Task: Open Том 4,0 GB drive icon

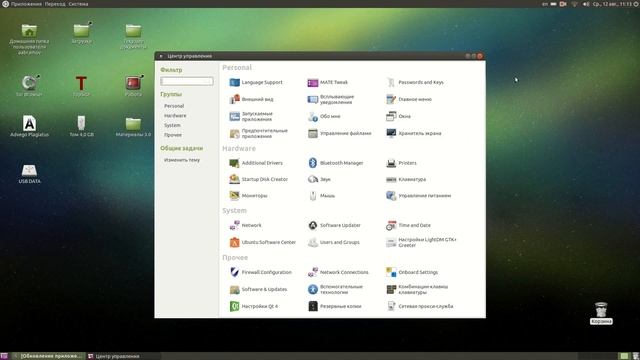Action: [81, 126]
